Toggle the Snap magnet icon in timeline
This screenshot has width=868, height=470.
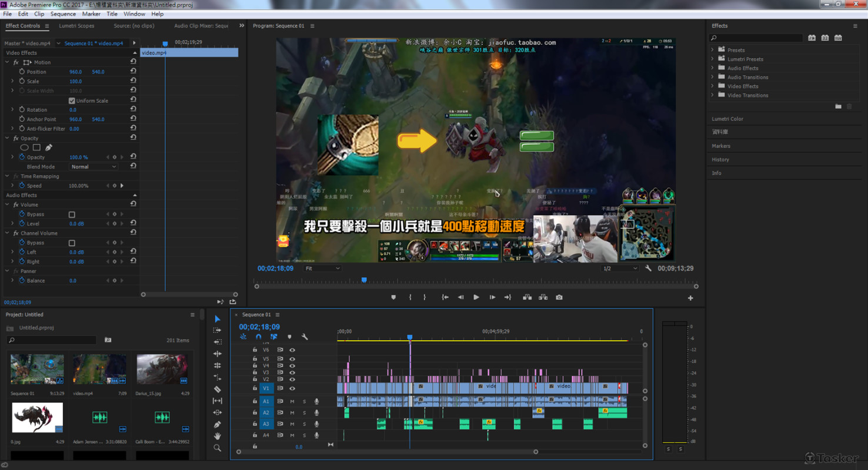[258, 337]
